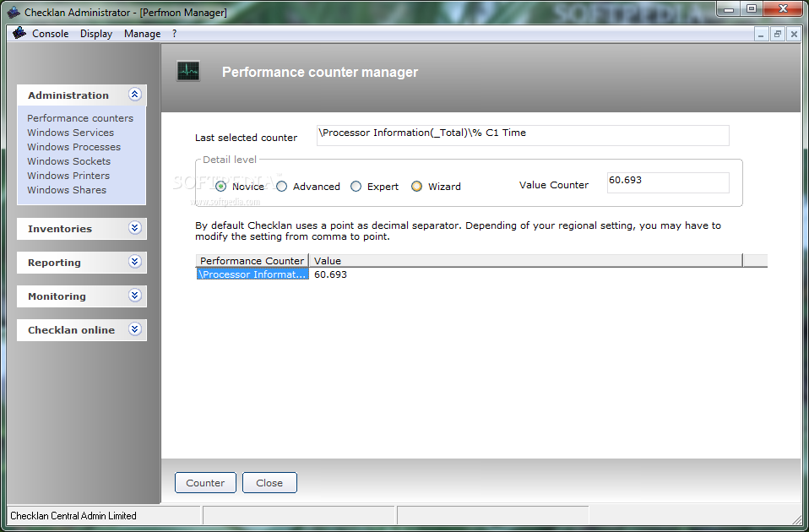Expand the Monitoring panel
Image resolution: width=809 pixels, height=532 pixels.
pos(134,296)
